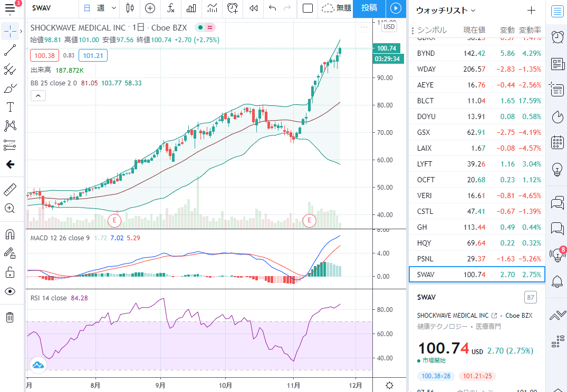Open the financials bar chart icon
The image size is (567, 392).
191,8
